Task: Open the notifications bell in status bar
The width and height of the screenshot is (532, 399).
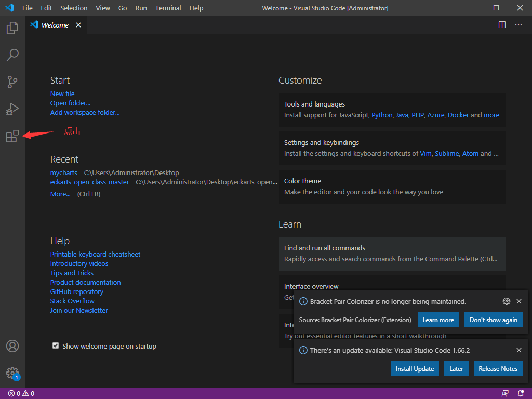Action: pos(521,394)
